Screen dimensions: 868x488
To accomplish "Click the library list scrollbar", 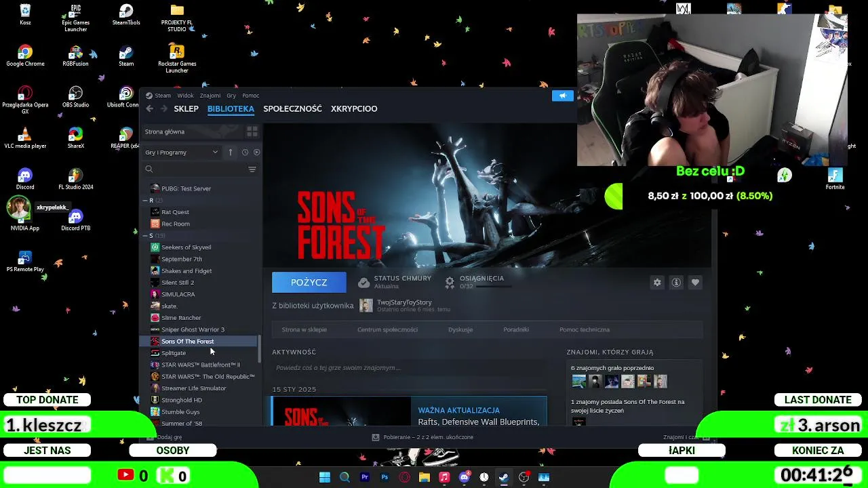I will 259,348.
